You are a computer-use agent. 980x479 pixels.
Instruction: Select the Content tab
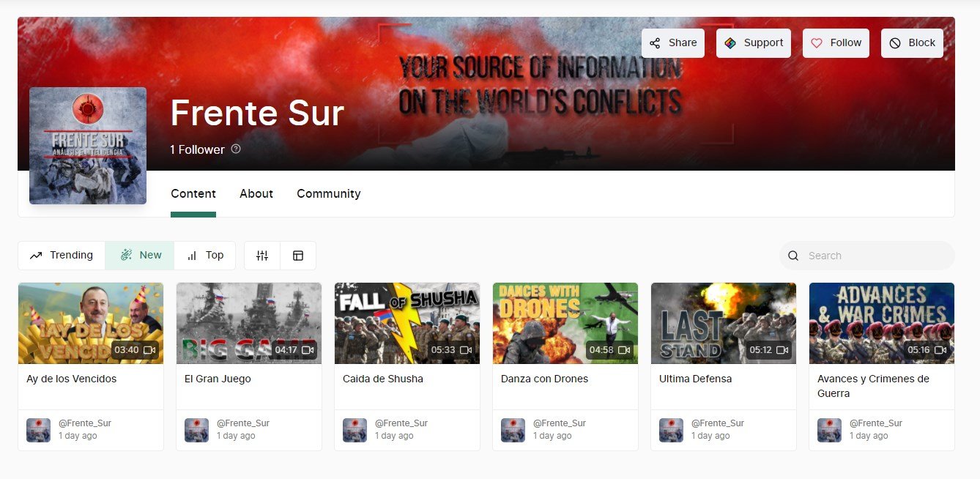click(x=193, y=193)
